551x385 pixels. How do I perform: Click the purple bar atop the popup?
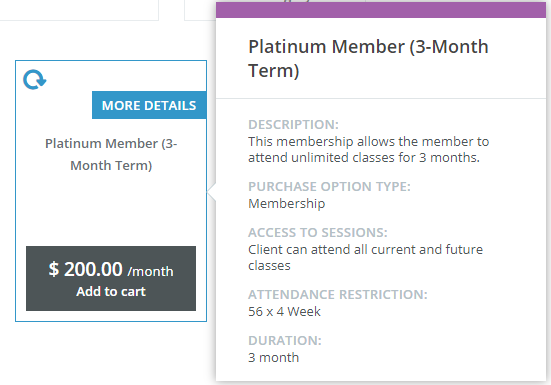(381, 10)
